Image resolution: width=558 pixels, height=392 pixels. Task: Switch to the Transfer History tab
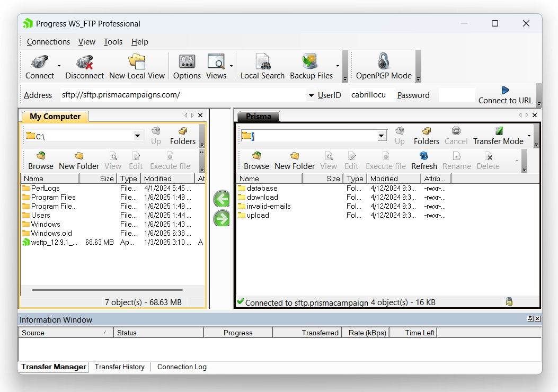click(119, 367)
